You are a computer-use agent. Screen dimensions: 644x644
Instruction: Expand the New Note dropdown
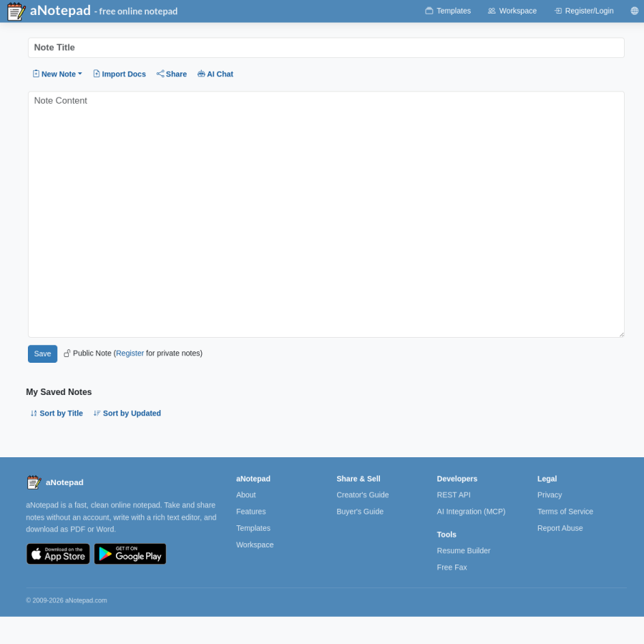(57, 74)
